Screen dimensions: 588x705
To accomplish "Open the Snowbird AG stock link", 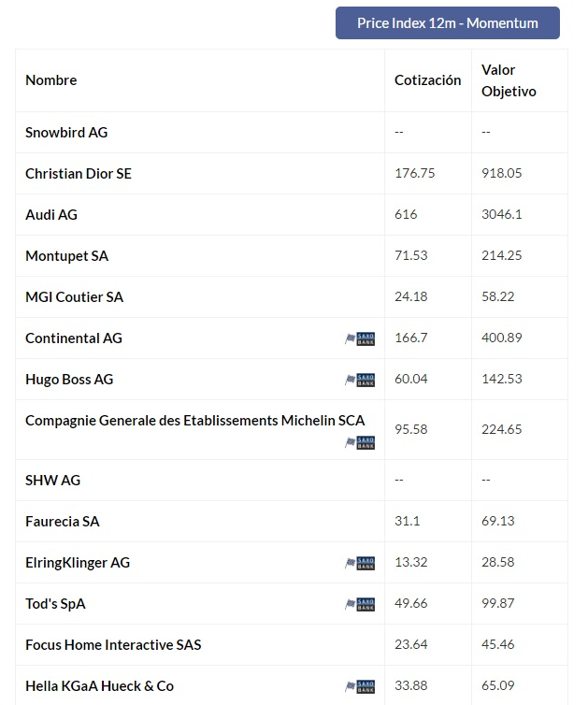I will [x=66, y=133].
